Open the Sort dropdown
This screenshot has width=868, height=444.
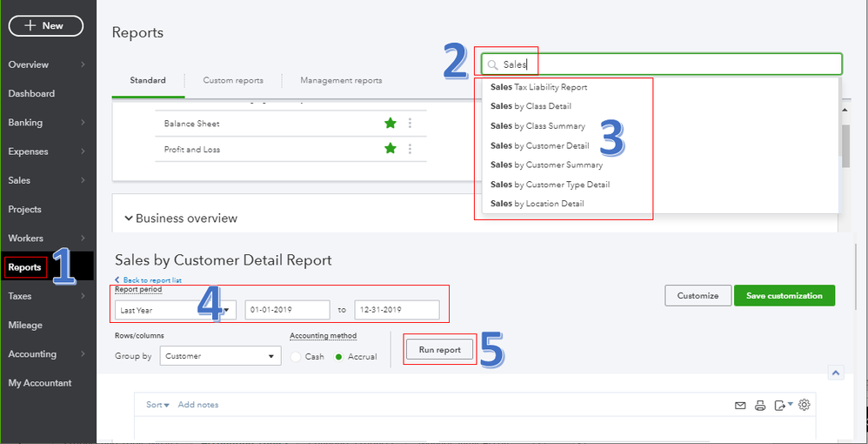pyautogui.click(x=157, y=405)
